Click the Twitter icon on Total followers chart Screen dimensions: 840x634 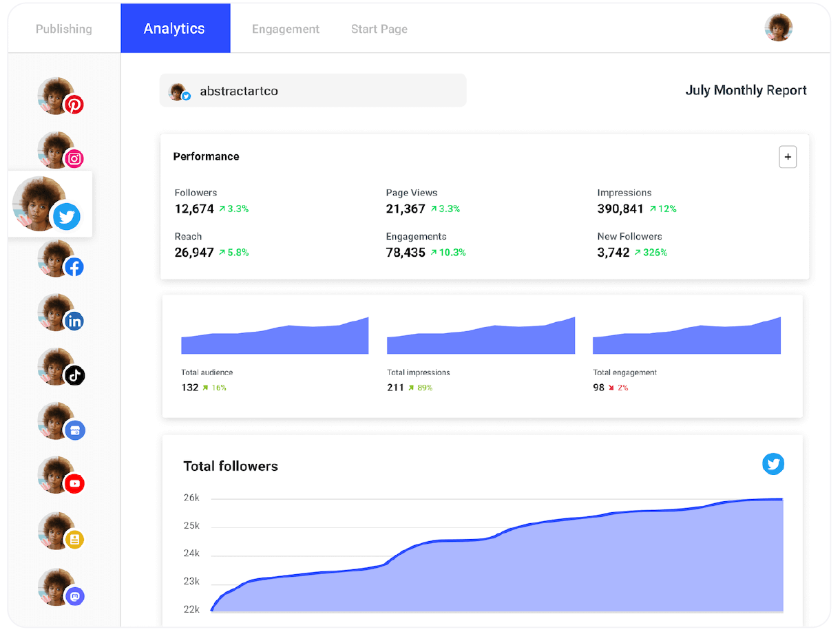(773, 464)
